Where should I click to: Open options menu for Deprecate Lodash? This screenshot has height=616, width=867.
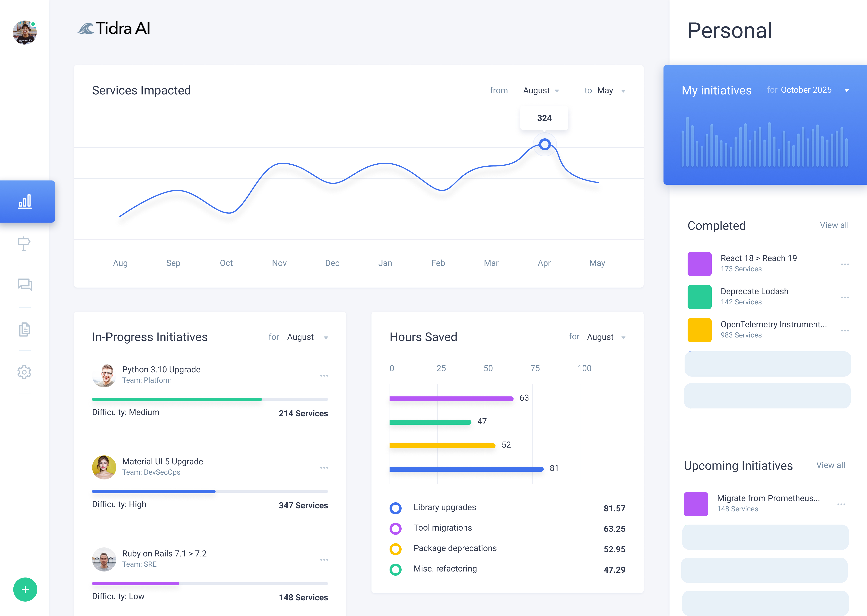coord(845,297)
